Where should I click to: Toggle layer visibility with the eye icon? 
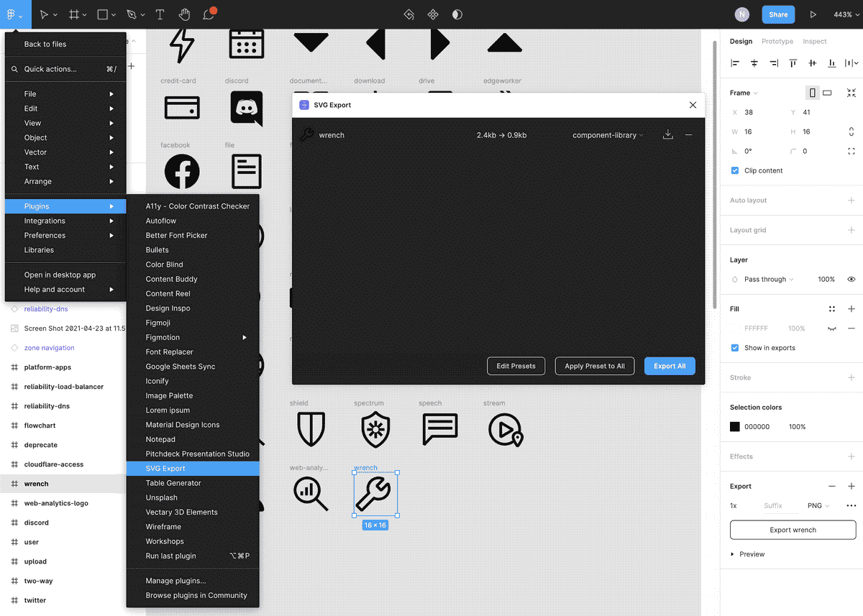(851, 280)
